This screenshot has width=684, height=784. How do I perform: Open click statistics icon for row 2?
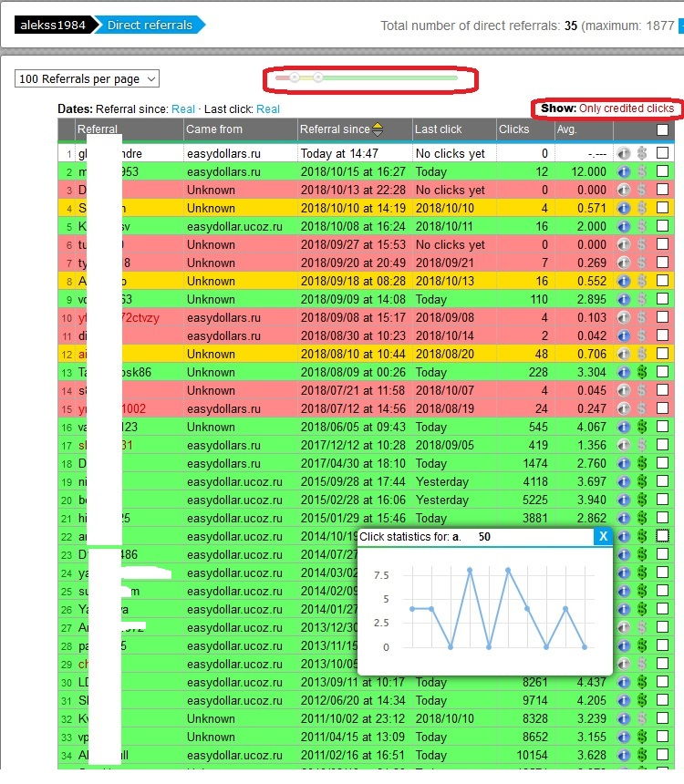click(x=624, y=171)
